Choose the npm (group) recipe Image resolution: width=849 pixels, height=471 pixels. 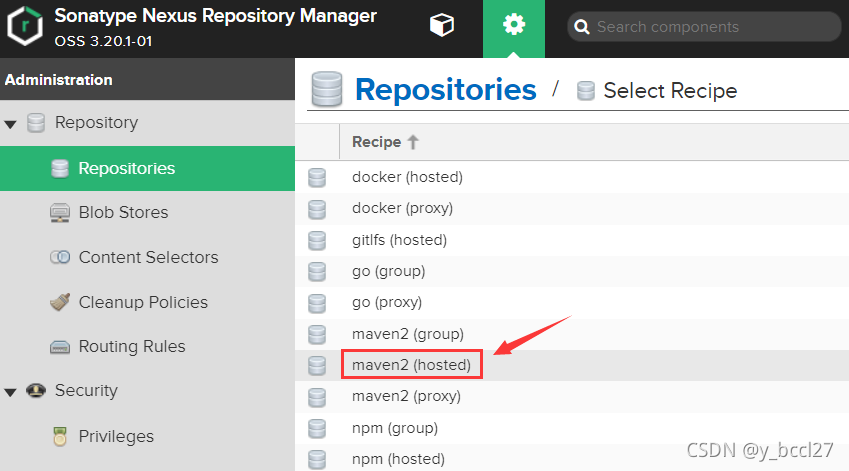395,428
